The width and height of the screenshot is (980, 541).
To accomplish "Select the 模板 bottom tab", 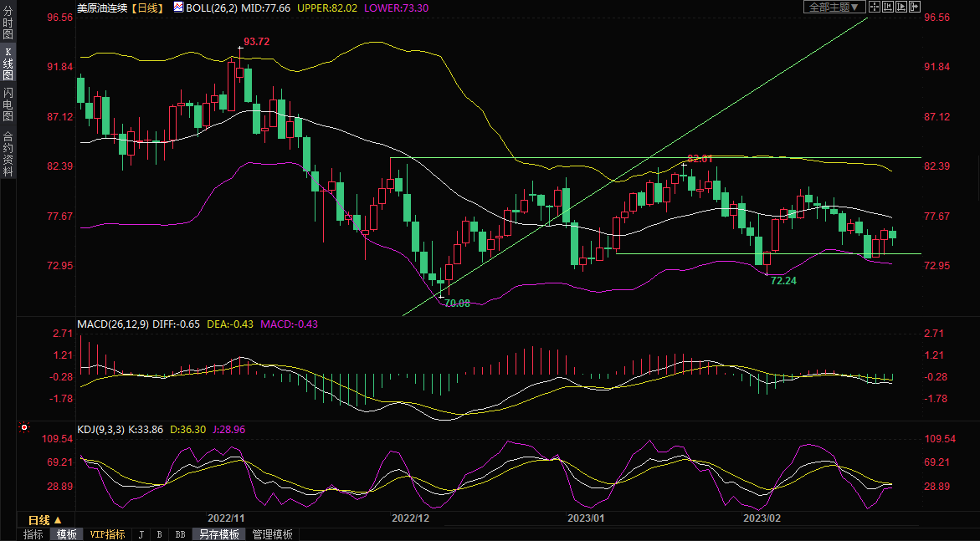I will click(x=66, y=534).
